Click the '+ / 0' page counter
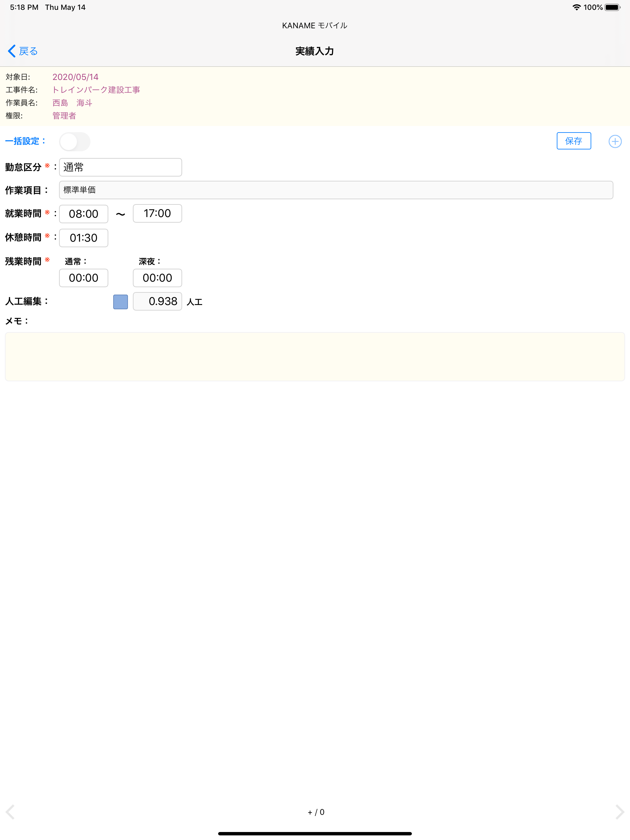 316,812
